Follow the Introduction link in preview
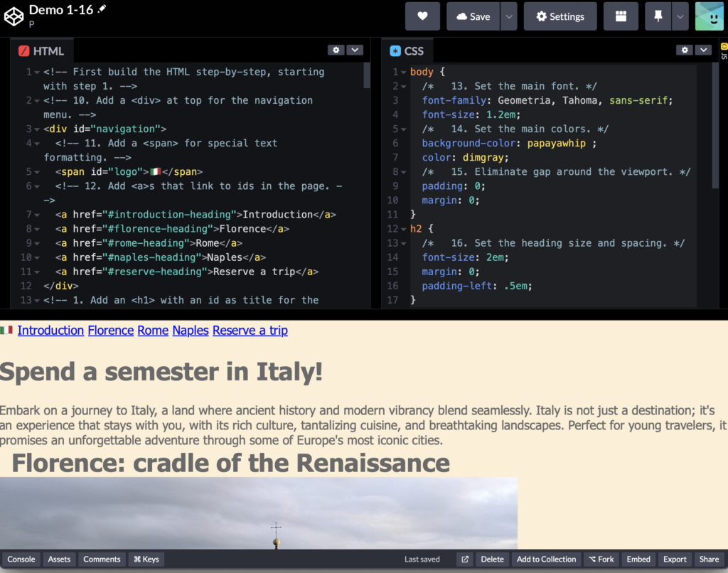The image size is (728, 573). [x=50, y=330]
